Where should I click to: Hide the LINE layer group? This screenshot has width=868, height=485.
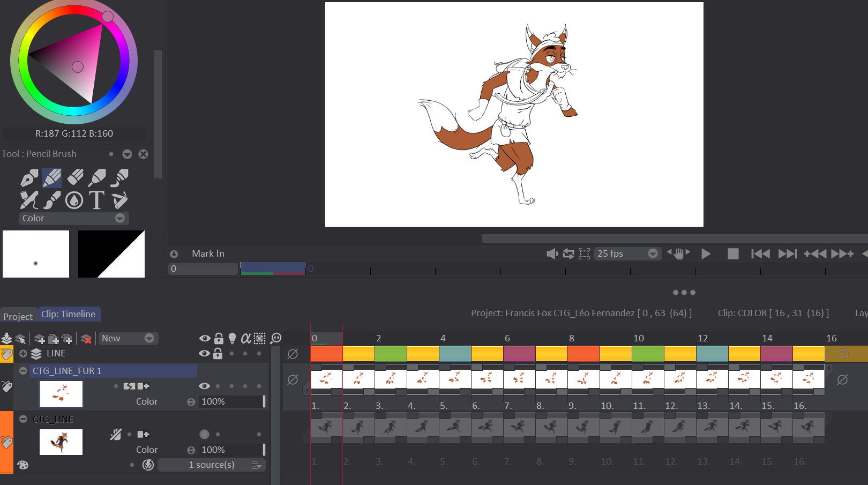point(205,353)
